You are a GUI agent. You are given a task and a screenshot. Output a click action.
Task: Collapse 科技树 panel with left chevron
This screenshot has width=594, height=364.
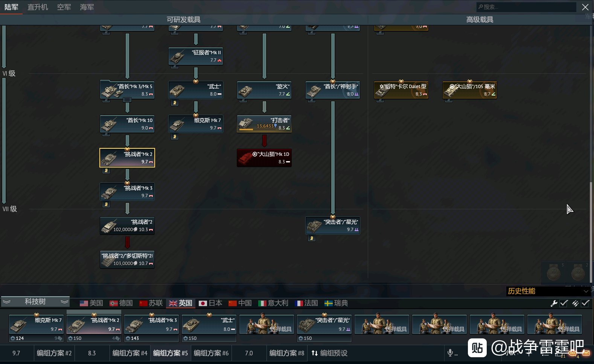click(7, 302)
